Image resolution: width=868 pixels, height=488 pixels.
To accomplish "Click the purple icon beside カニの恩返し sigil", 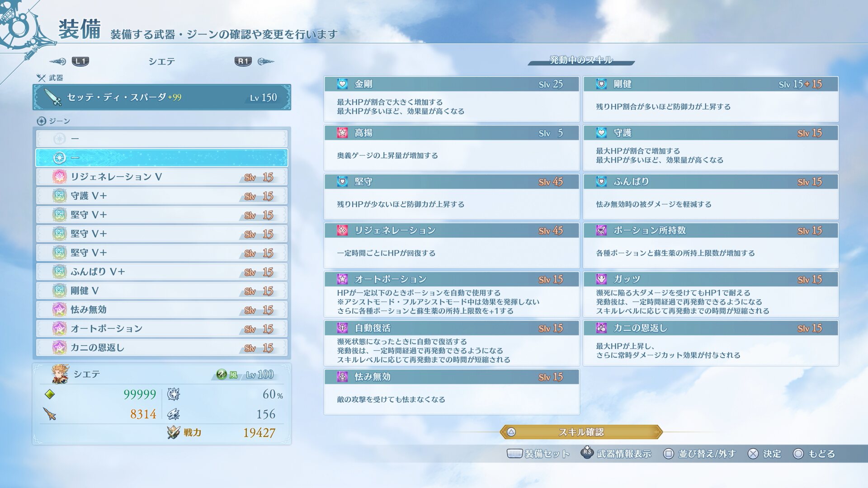I will pos(59,347).
